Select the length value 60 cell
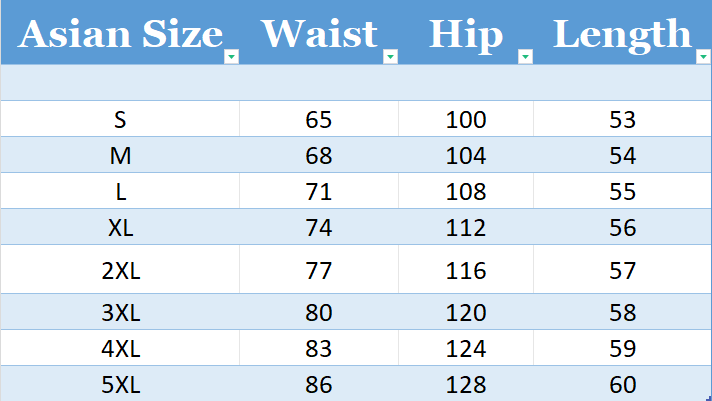The width and height of the screenshot is (712, 401). coord(622,384)
